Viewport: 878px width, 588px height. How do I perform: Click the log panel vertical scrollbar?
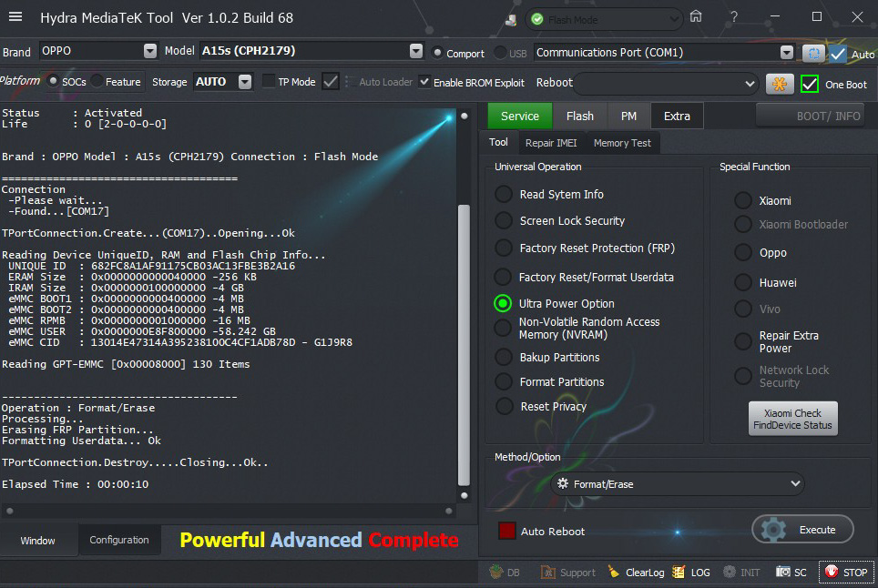pyautogui.click(x=464, y=346)
